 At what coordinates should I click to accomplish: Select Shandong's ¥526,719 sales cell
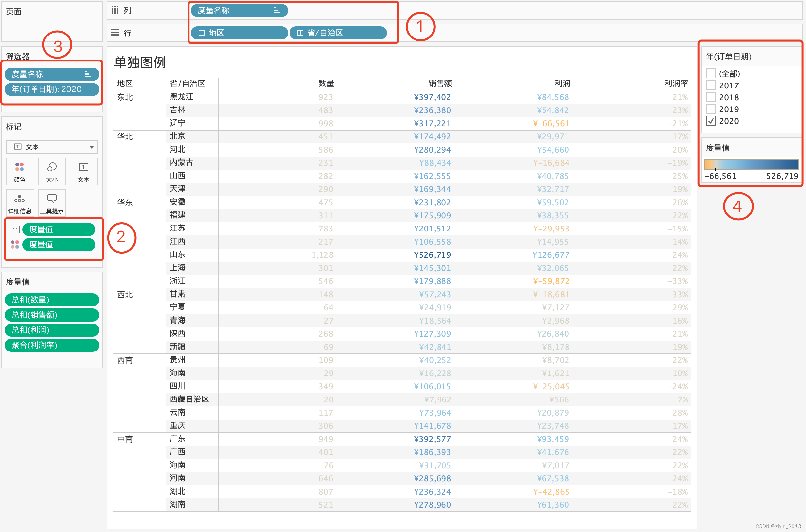tap(432, 255)
